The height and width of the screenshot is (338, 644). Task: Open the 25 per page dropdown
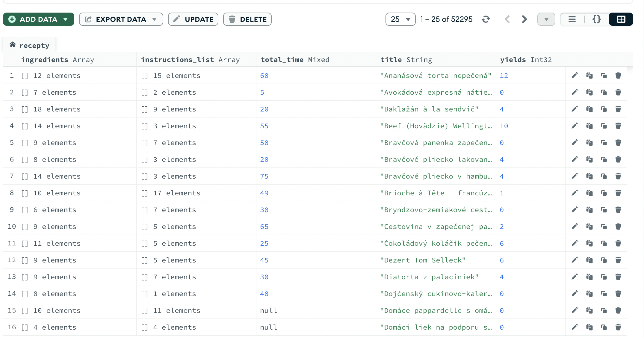(400, 19)
